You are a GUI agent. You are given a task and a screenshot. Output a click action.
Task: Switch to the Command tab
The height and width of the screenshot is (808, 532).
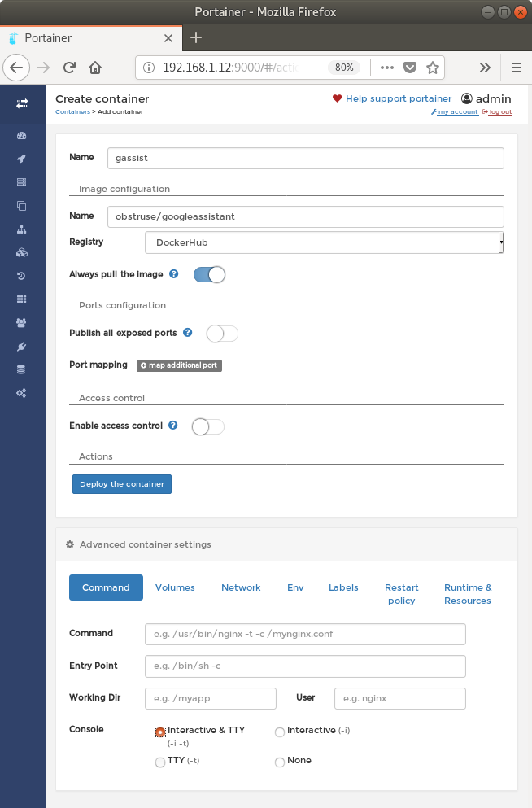click(106, 587)
